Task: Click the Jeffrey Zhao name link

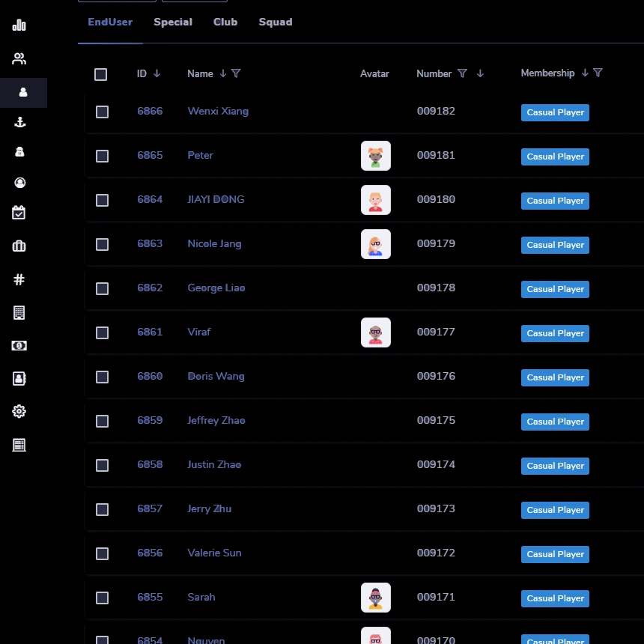Action: point(216,420)
